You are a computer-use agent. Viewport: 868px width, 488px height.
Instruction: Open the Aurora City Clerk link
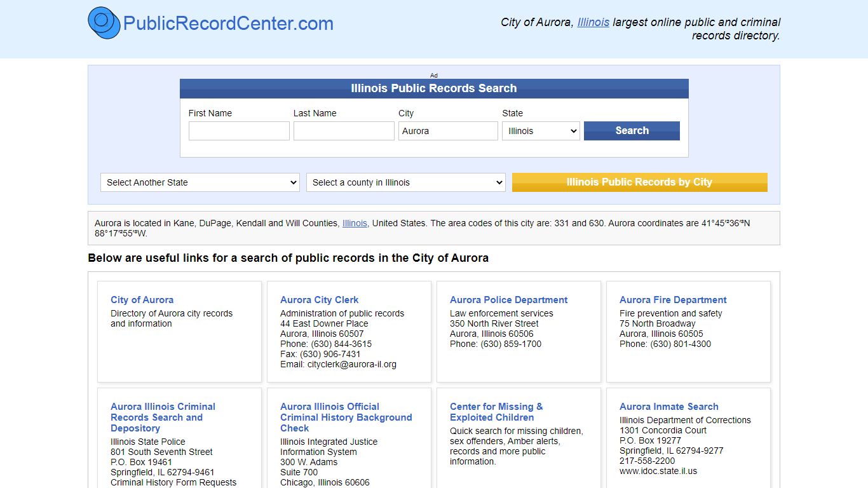(319, 300)
